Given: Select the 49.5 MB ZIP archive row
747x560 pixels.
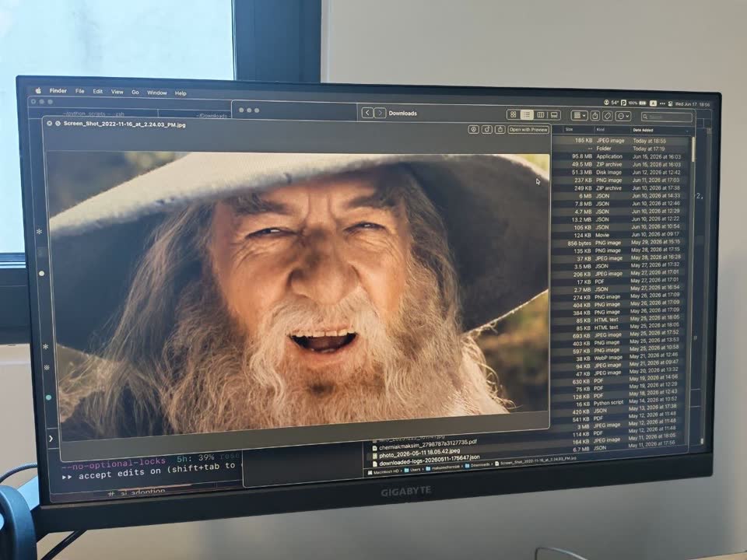Looking at the screenshot, I should click(x=621, y=164).
